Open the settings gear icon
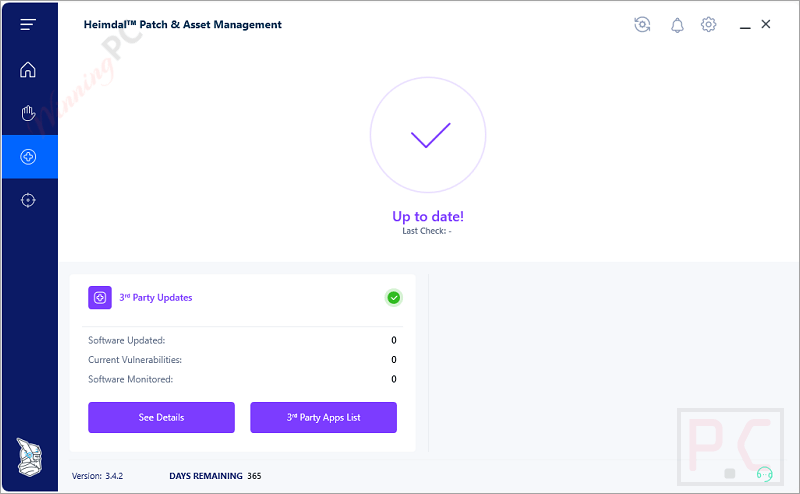800x494 pixels. tap(708, 24)
